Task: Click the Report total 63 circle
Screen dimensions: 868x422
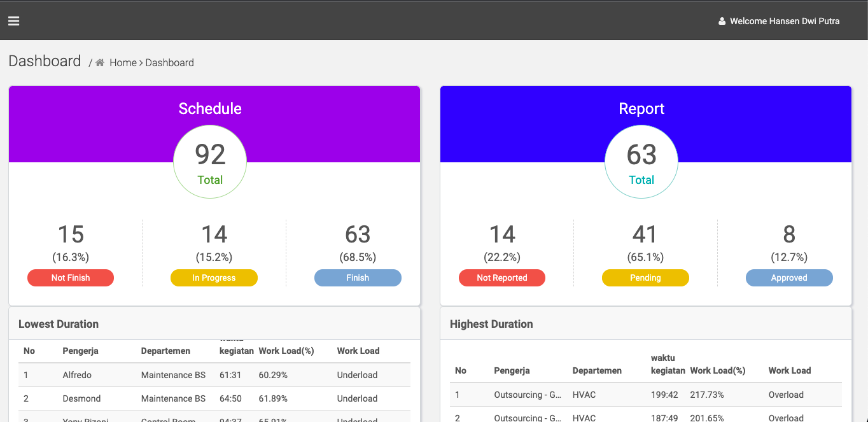Action: tap(641, 162)
